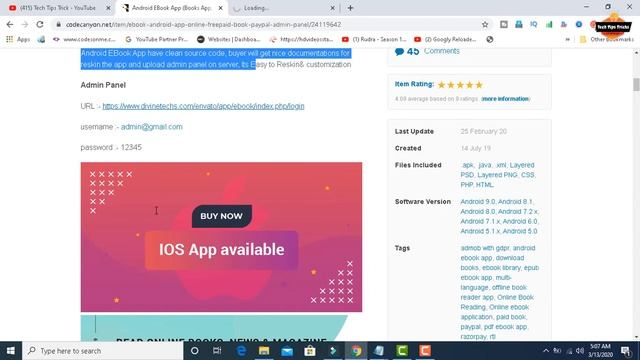
Task: Click the browser forward arrow
Action: (25, 24)
